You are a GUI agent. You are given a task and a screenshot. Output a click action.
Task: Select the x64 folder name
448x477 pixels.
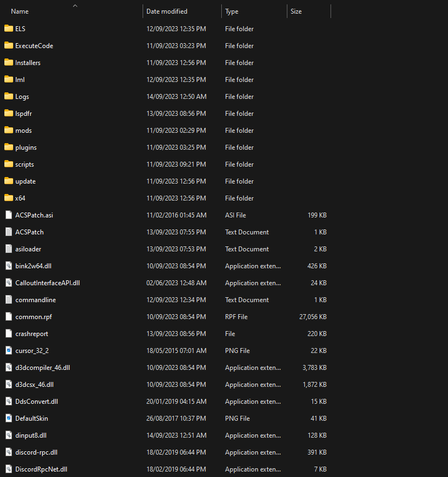pos(20,198)
